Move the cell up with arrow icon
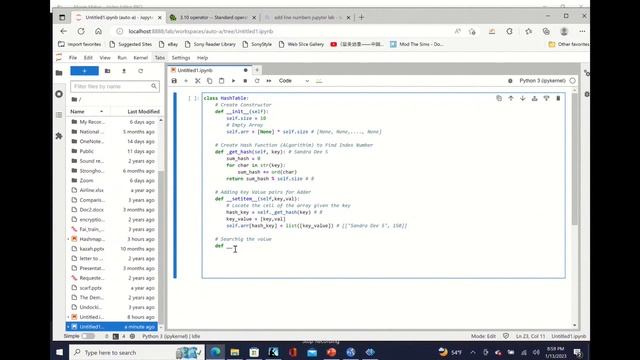This screenshot has height=360, width=640. click(x=511, y=98)
